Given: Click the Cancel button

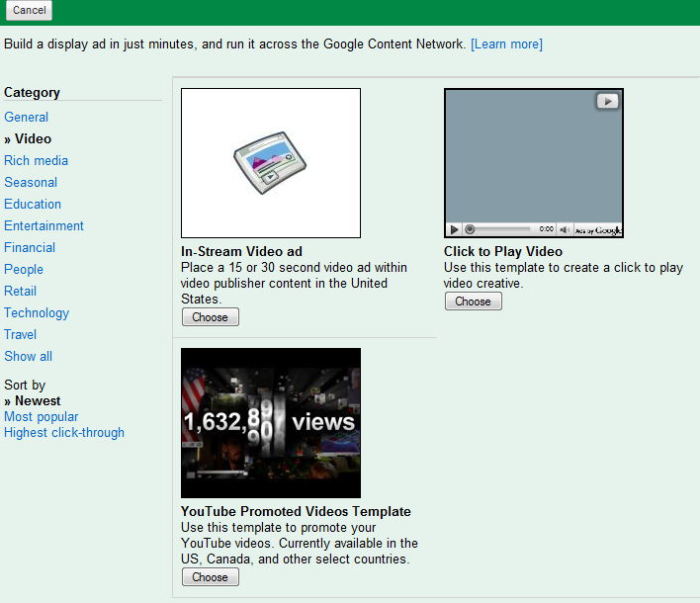Looking at the screenshot, I should click(x=29, y=10).
